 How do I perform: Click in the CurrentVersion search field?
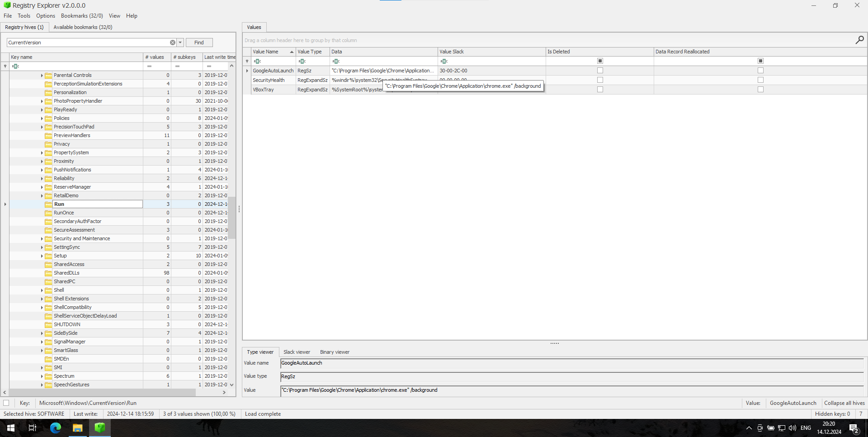tap(88, 43)
